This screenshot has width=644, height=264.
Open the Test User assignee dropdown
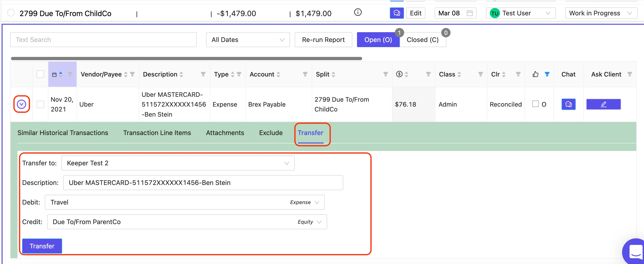pos(521,13)
